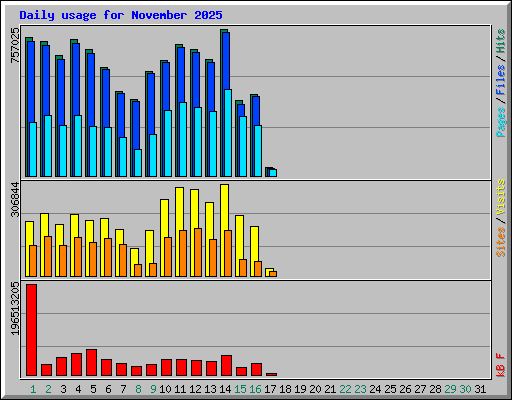Select the cyan pages bar for day 11
The image size is (512, 400).
(x=183, y=139)
